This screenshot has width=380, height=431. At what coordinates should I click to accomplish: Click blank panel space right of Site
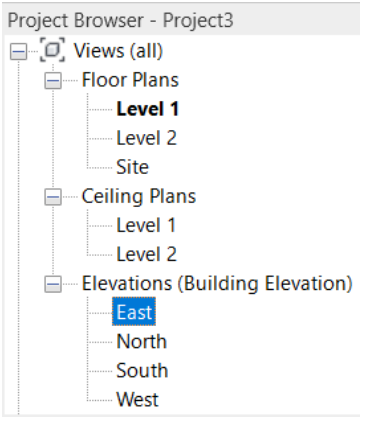coord(253,167)
